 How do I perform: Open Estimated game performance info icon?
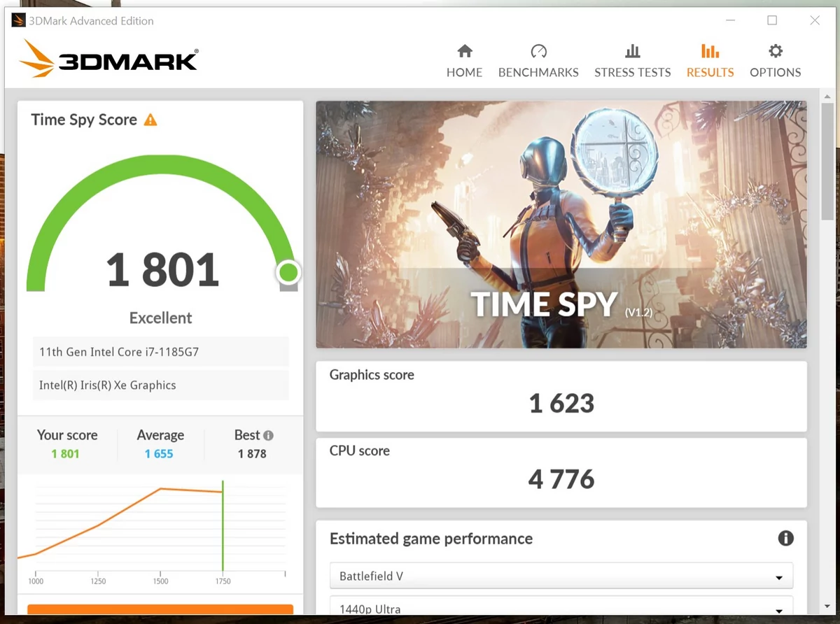click(x=785, y=538)
